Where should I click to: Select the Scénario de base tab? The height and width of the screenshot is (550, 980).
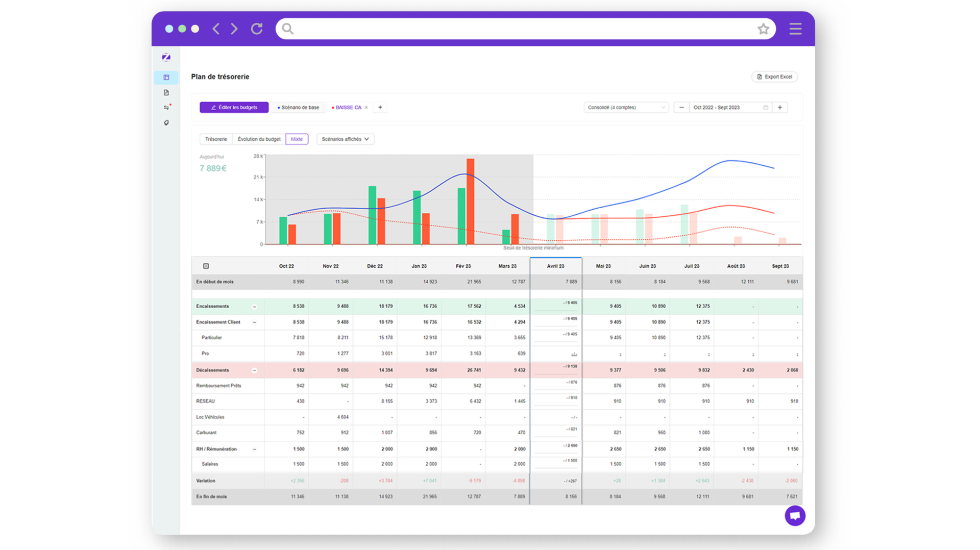point(298,107)
